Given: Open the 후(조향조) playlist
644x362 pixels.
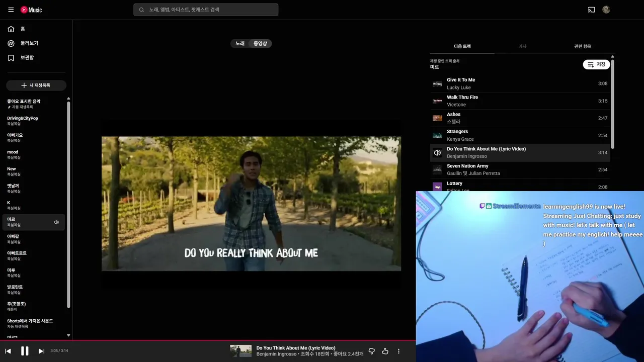Looking at the screenshot, I should (34, 306).
